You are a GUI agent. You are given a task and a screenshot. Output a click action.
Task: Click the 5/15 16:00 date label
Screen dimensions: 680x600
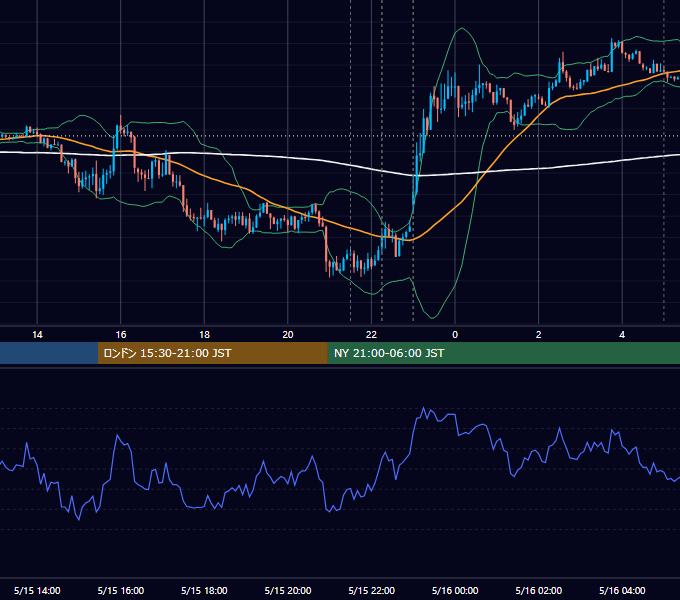[x=121, y=590]
